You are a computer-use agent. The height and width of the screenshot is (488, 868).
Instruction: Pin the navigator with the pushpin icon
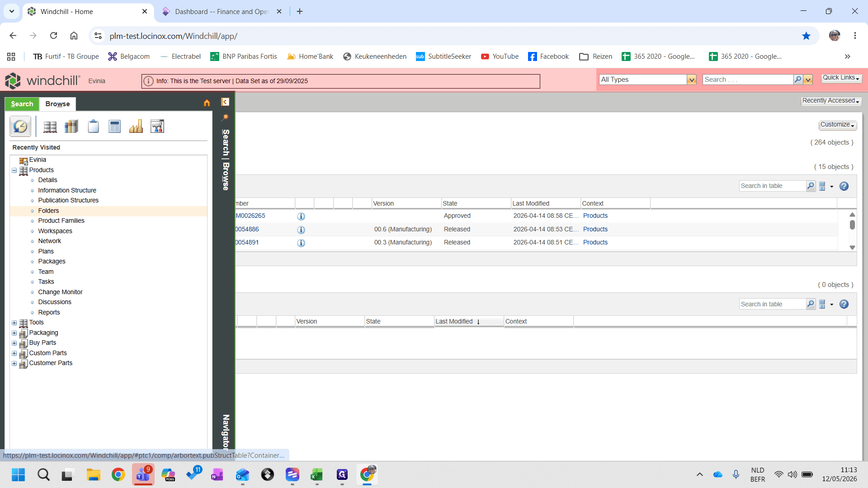click(x=225, y=118)
